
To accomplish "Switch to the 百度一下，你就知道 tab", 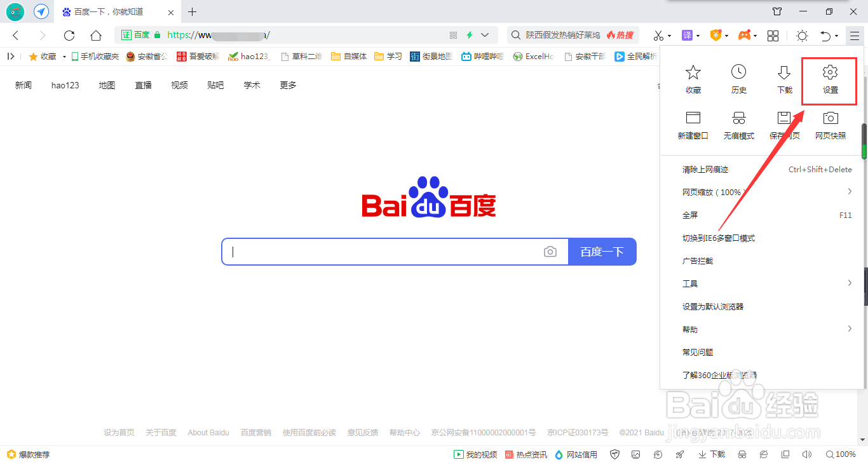I will click(x=108, y=11).
